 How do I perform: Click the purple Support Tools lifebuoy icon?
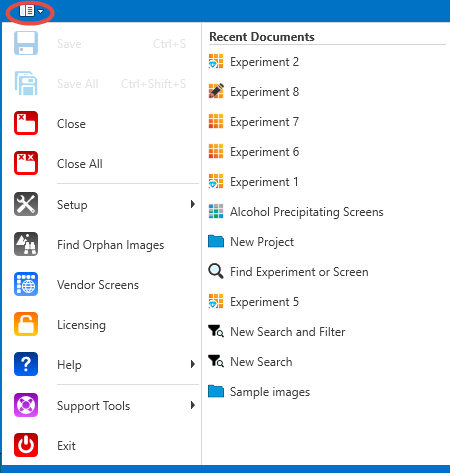26,405
